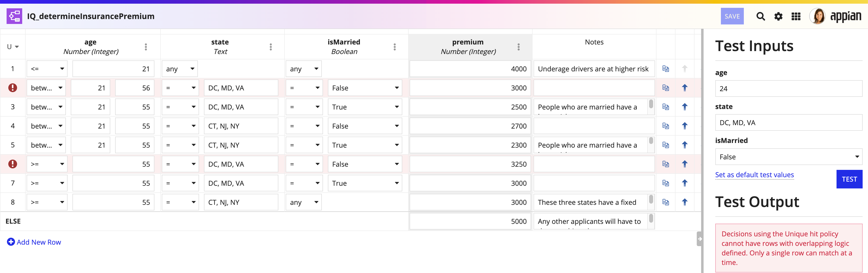
Task: Open the apps grid navigation icon
Action: click(x=796, y=16)
